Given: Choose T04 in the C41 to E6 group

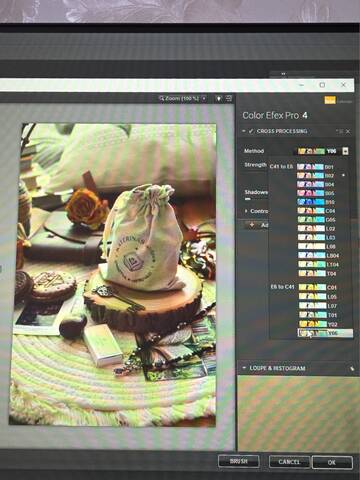Looking at the screenshot, I should (x=317, y=274).
